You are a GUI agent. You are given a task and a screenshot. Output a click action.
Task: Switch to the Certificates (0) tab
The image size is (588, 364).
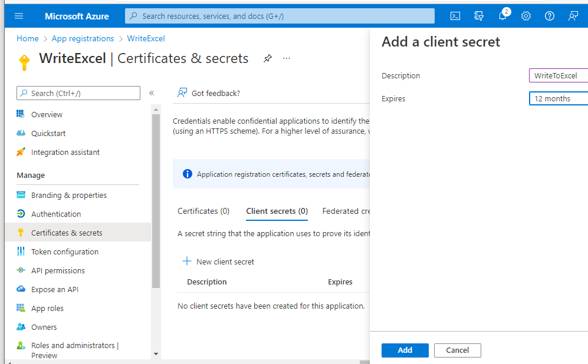coord(203,211)
